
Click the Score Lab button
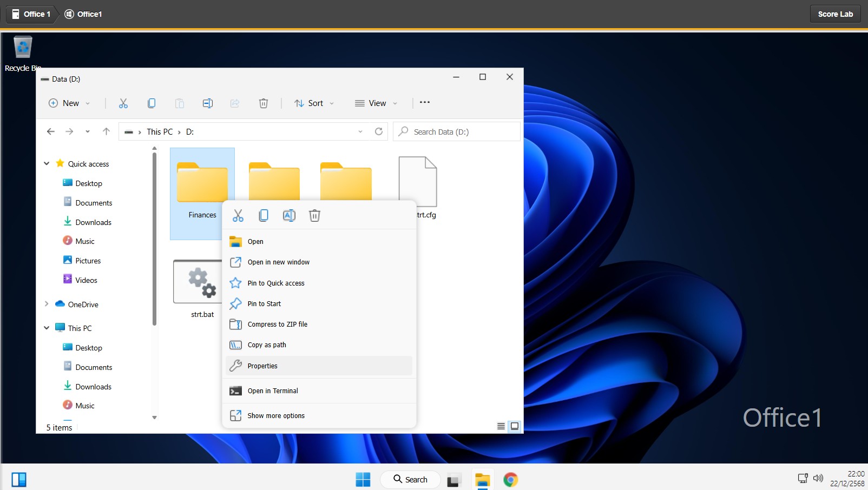click(x=835, y=14)
